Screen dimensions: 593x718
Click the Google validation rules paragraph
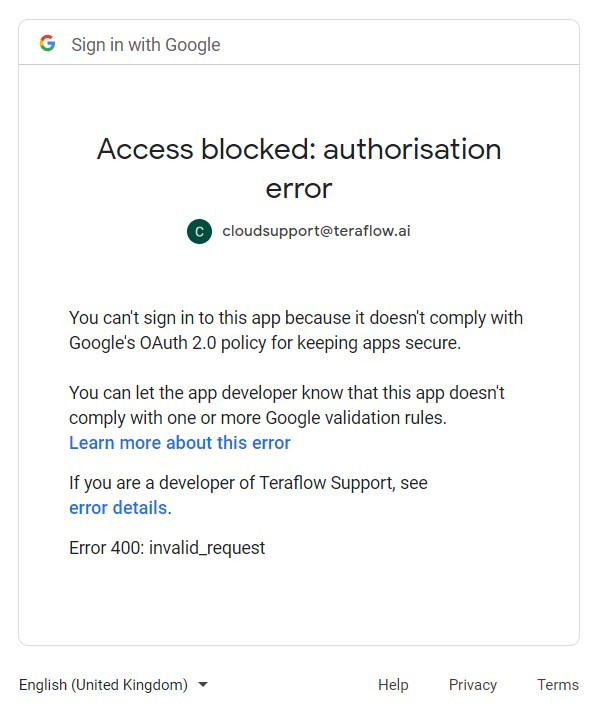(x=287, y=405)
